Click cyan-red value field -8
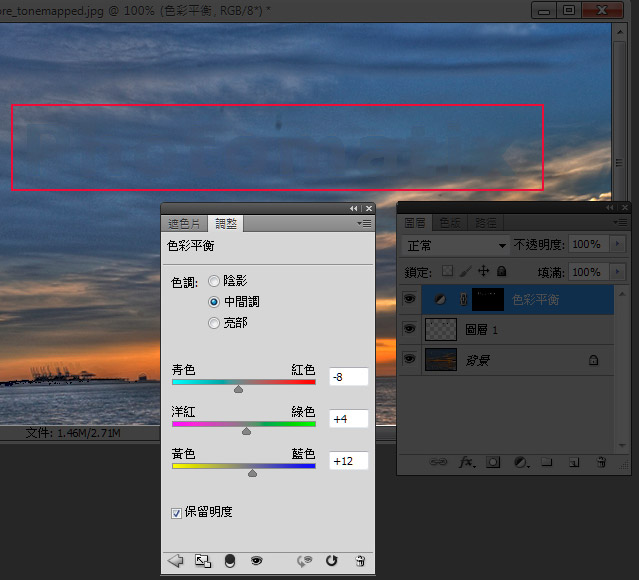 coord(348,377)
